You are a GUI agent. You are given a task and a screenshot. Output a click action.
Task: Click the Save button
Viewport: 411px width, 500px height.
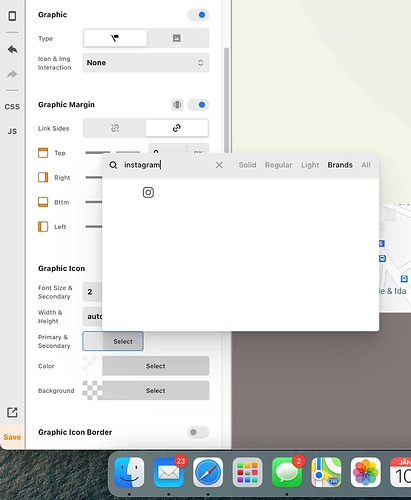click(x=12, y=437)
